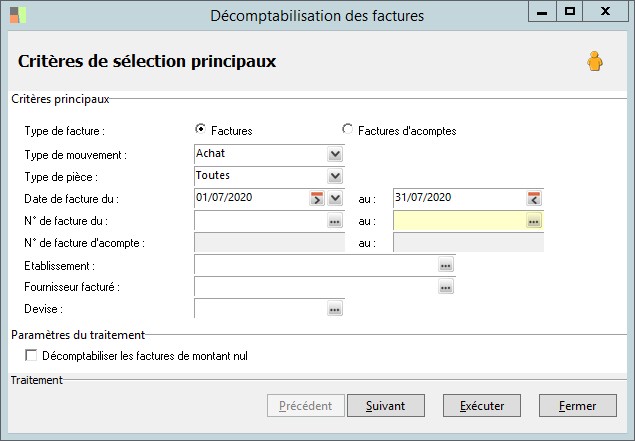This screenshot has height=441, width=635.
Task: Click the Suivant button
Action: pyautogui.click(x=385, y=406)
